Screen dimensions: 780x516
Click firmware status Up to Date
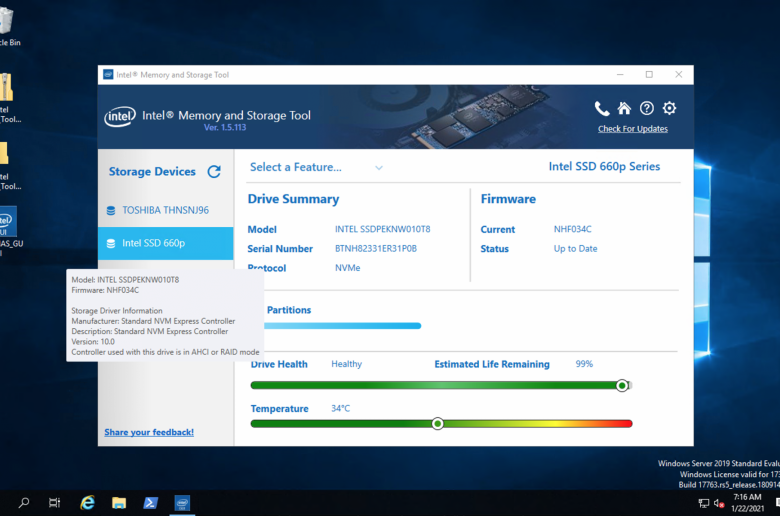(576, 248)
